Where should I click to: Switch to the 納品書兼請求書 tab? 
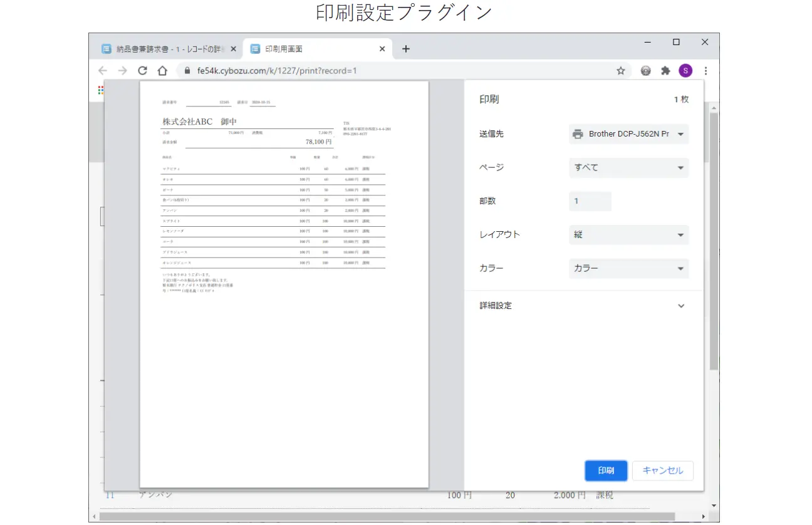coord(166,49)
